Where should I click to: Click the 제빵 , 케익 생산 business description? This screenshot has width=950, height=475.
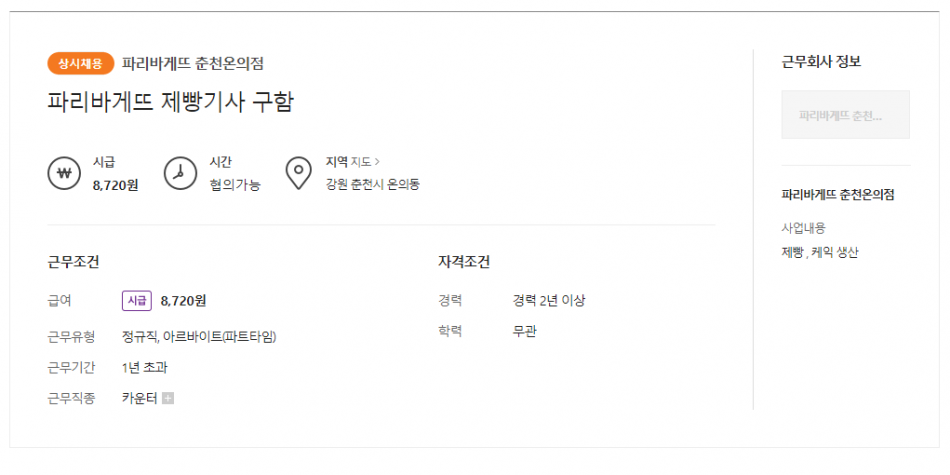click(820, 253)
